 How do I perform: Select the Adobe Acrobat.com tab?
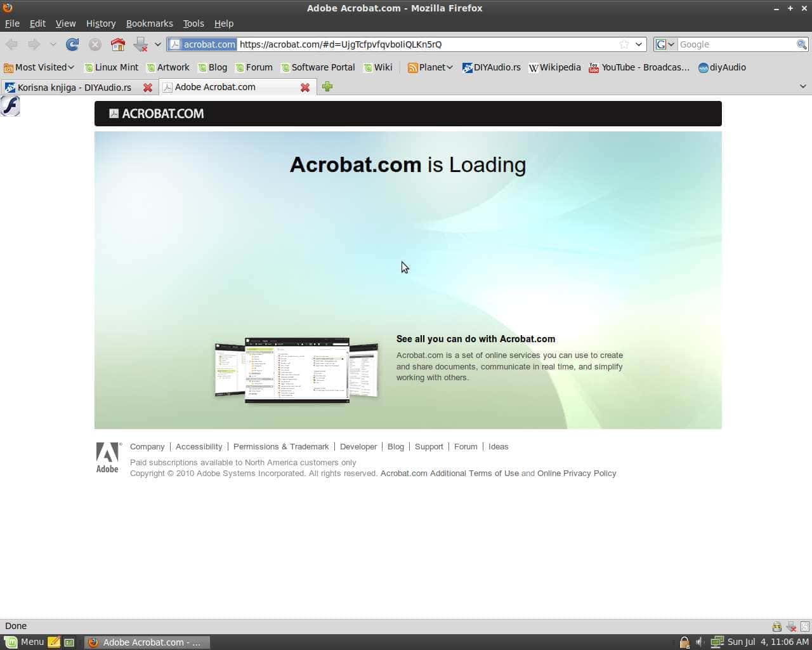pyautogui.click(x=215, y=87)
